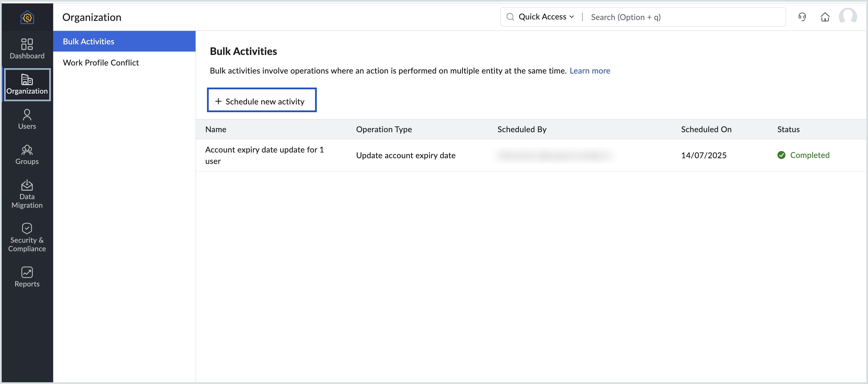Click the home icon in header
The height and width of the screenshot is (384, 868).
(x=825, y=17)
